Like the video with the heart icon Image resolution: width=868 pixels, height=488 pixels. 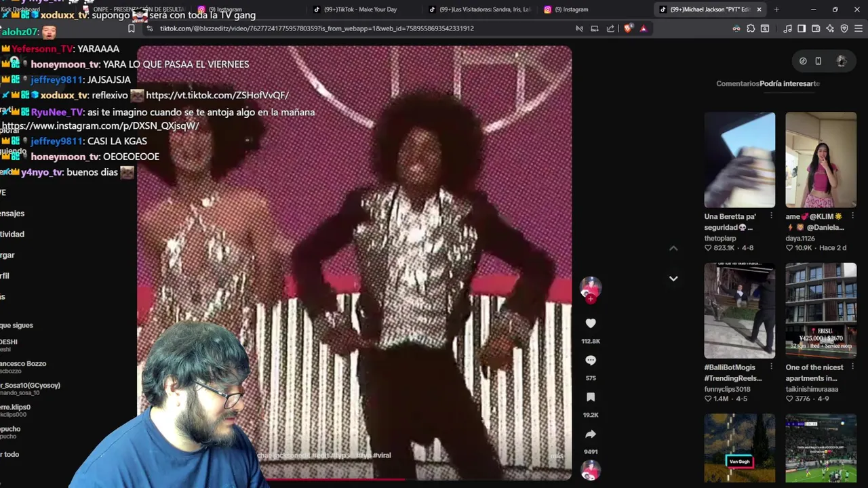591,323
